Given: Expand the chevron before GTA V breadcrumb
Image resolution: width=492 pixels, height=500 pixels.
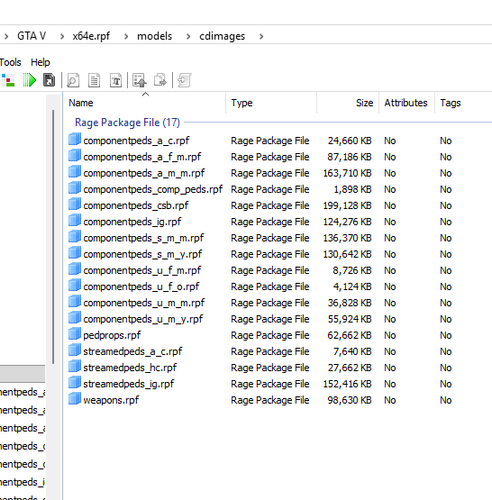Looking at the screenshot, I should [x=6, y=36].
